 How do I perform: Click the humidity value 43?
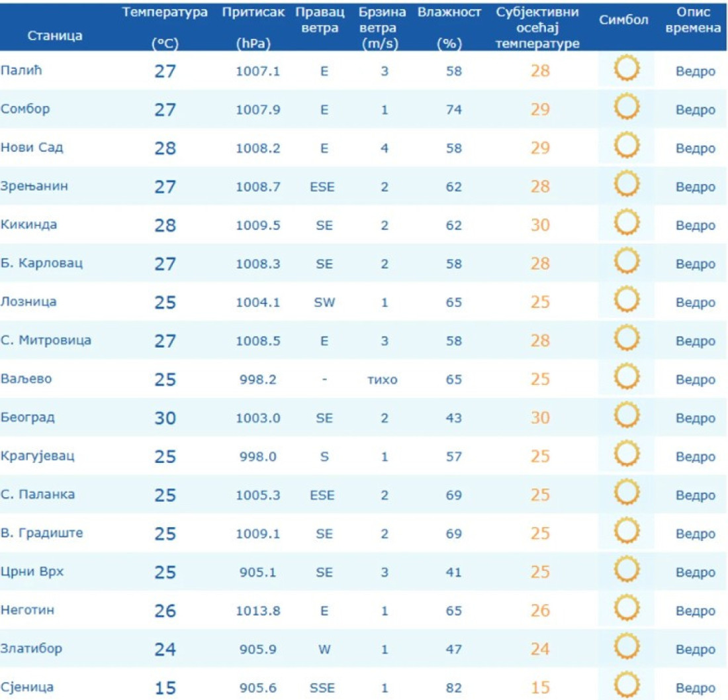453,418
